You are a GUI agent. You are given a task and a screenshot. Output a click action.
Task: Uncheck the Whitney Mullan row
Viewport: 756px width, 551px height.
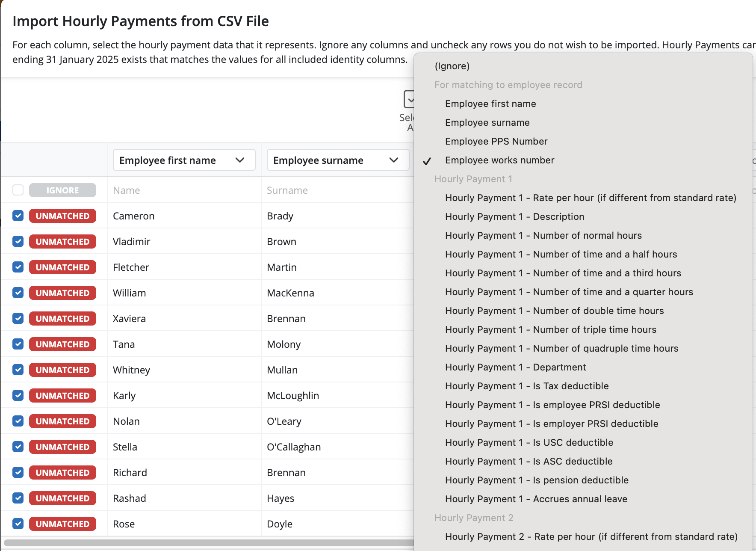click(x=18, y=370)
